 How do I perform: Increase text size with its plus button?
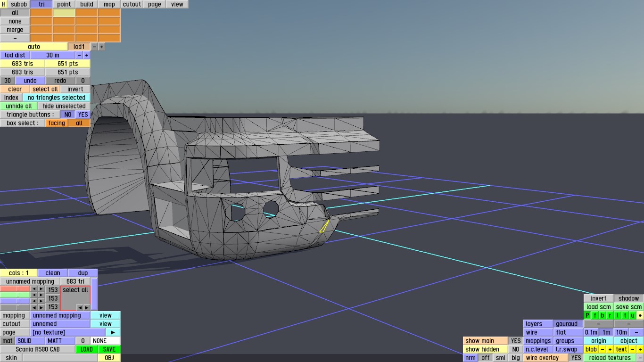640,349
